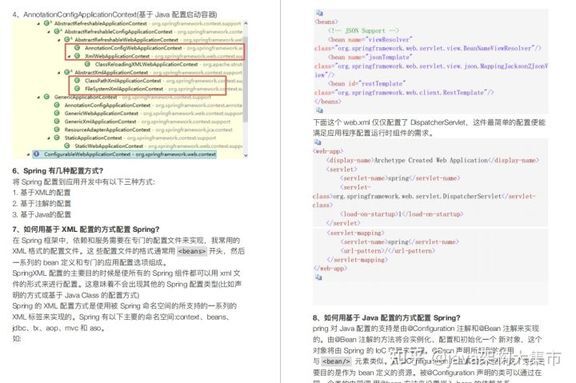576x383 pixels.
Task: Select the GenericWebApplicationContext tree entry
Action: point(101,113)
